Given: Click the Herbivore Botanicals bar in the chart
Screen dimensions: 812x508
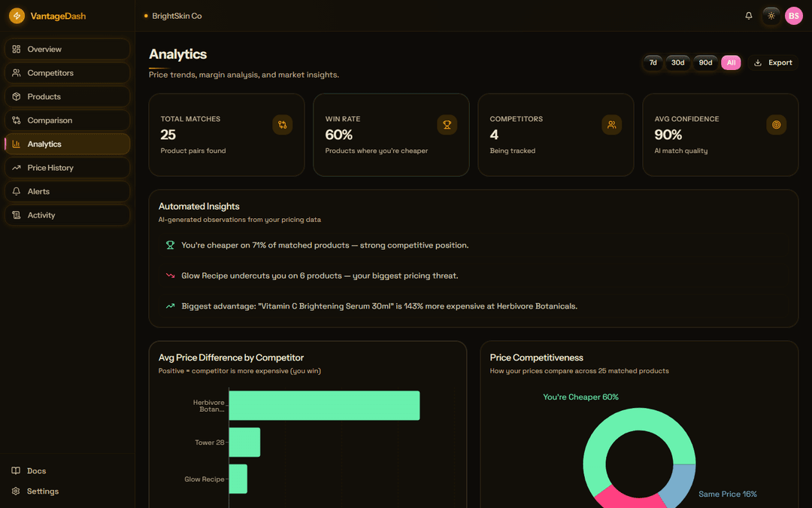Looking at the screenshot, I should tap(323, 405).
